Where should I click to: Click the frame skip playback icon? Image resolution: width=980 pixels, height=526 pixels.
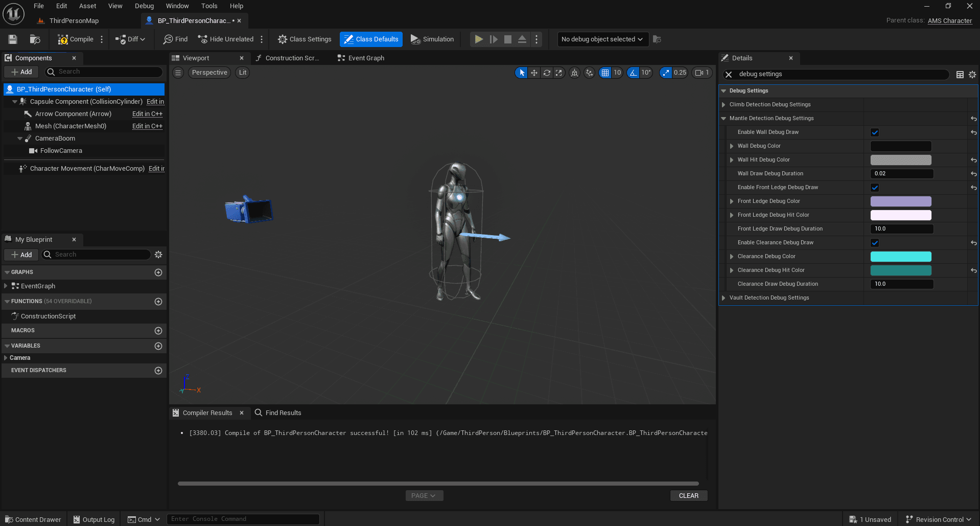point(494,39)
